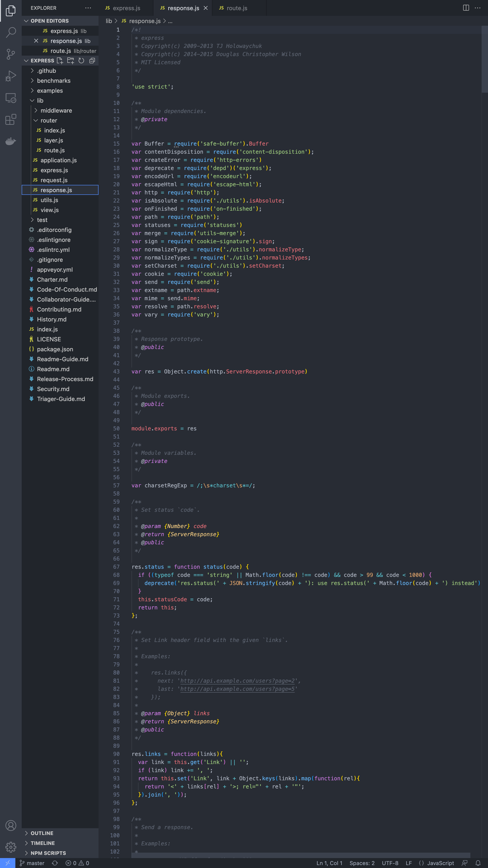
Task: Click the feedback icon in status bar
Action: (465, 863)
